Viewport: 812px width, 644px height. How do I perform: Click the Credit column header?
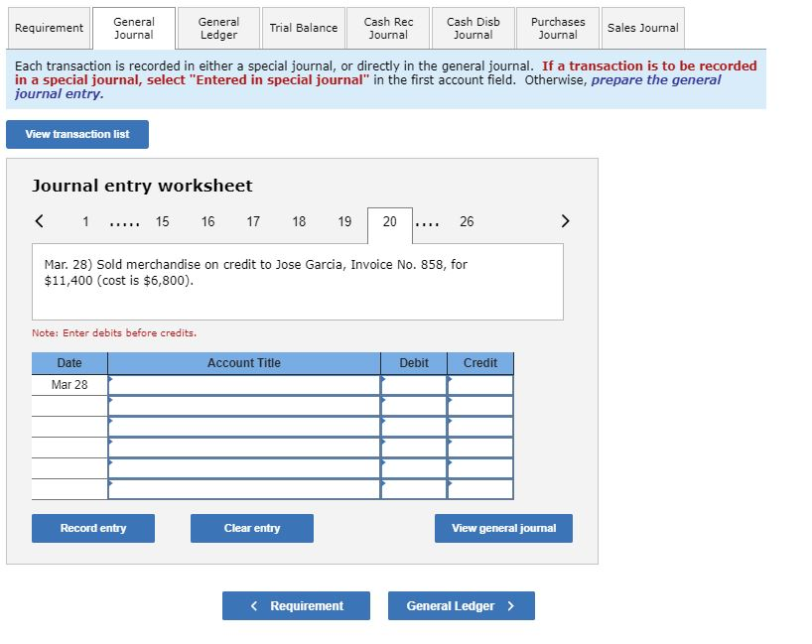pyautogui.click(x=480, y=363)
